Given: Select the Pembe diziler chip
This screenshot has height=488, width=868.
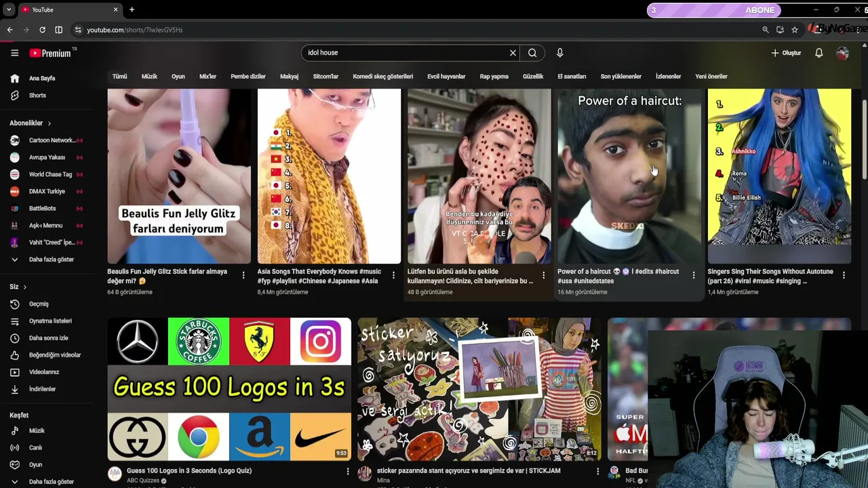Looking at the screenshot, I should [x=248, y=77].
